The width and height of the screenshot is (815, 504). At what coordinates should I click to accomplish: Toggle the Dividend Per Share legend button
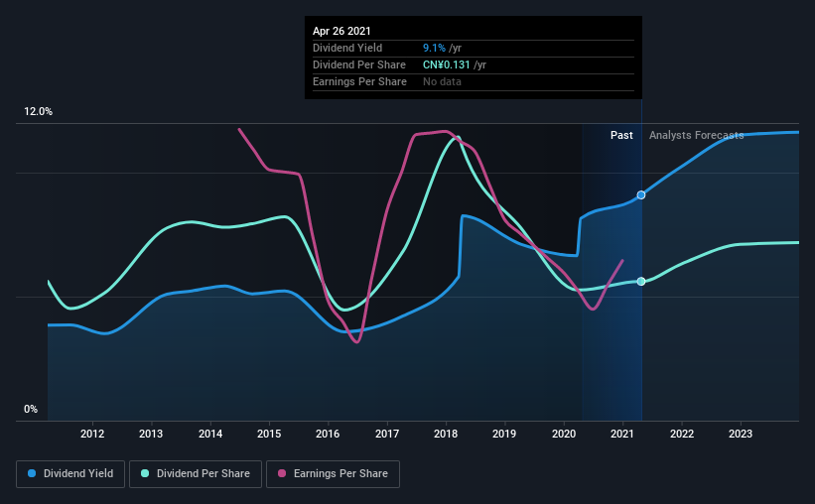coord(196,474)
